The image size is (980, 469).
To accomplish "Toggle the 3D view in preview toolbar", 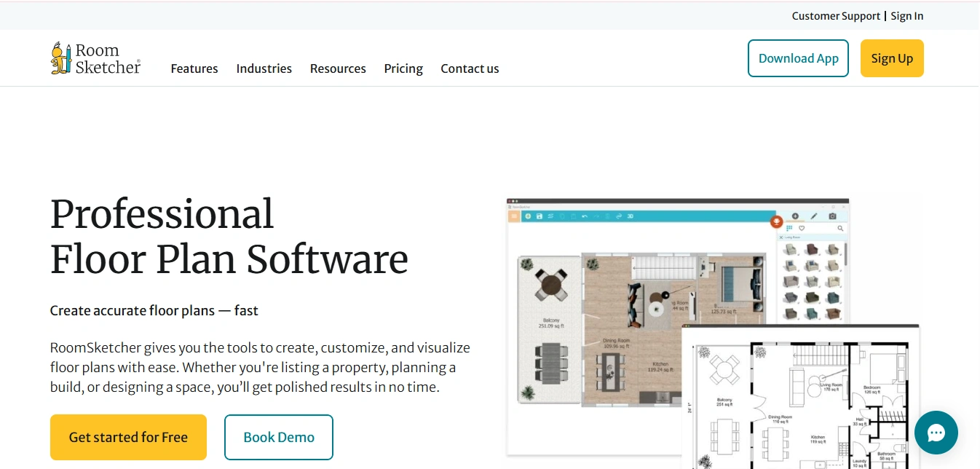I will [x=631, y=216].
